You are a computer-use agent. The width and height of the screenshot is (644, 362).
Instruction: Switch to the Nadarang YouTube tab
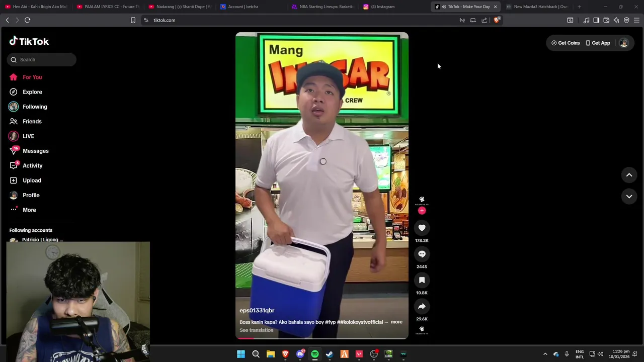180,7
